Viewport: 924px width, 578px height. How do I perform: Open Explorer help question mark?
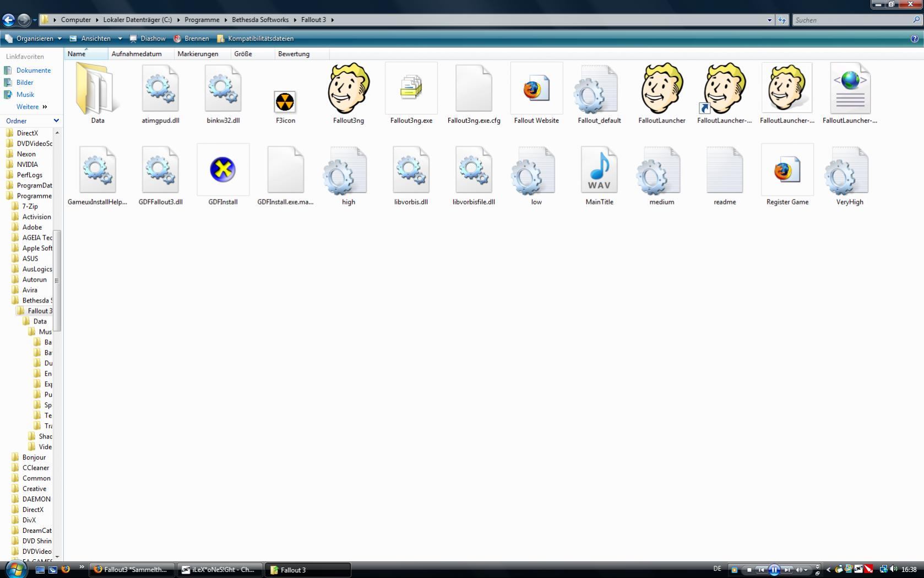tap(915, 39)
